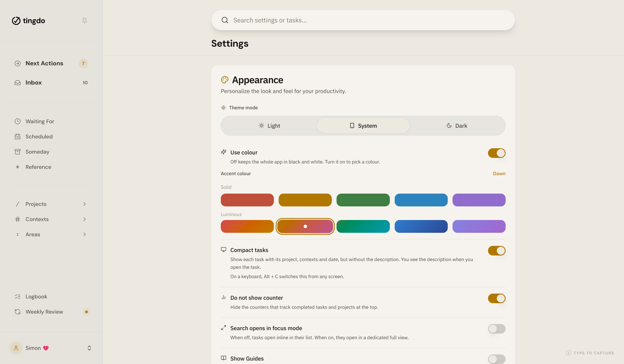Select the Light theme mode
The height and width of the screenshot is (364, 624).
point(269,126)
